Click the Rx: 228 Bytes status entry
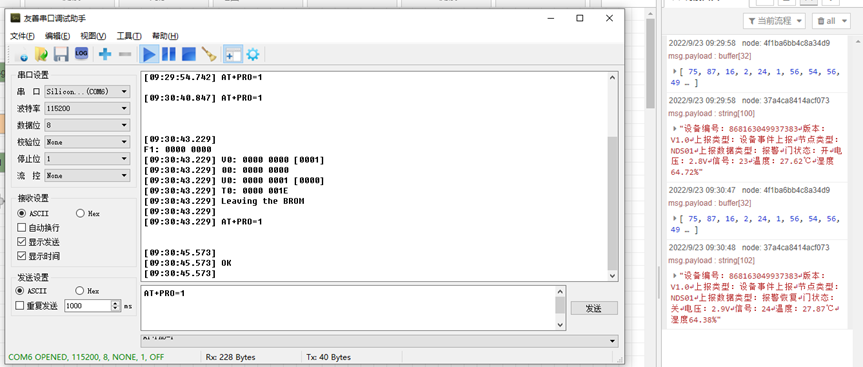Screen dimensions: 863x367 231,357
